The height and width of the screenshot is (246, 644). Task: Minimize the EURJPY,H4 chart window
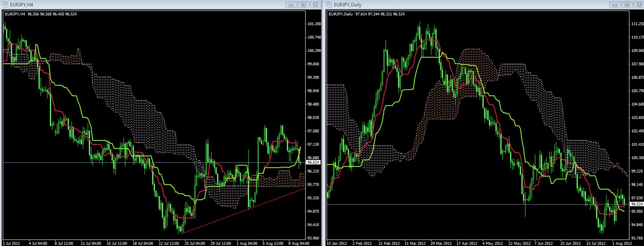[x=291, y=4]
